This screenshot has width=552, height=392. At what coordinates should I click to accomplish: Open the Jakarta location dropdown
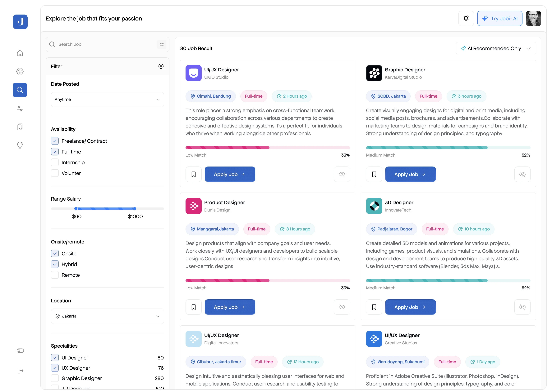coord(107,316)
